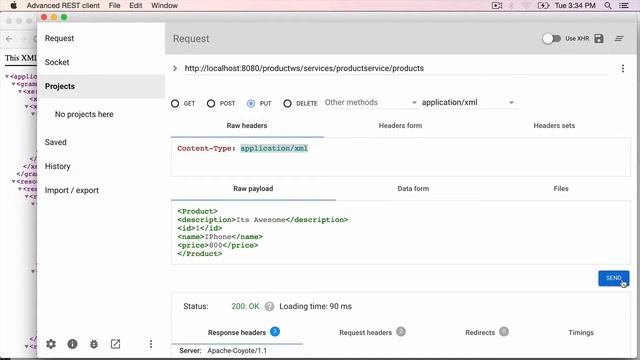The image size is (640, 360).
Task: Open the File menu
Action: click(x=114, y=5)
